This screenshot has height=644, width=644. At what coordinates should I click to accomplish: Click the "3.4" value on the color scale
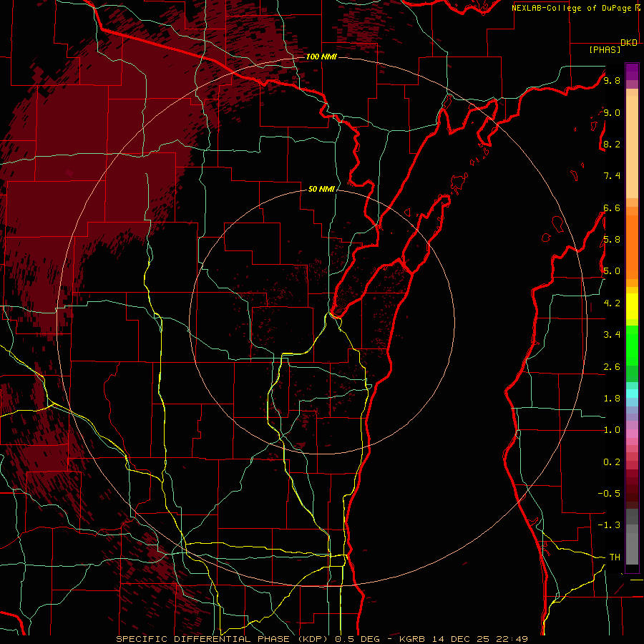612,335
